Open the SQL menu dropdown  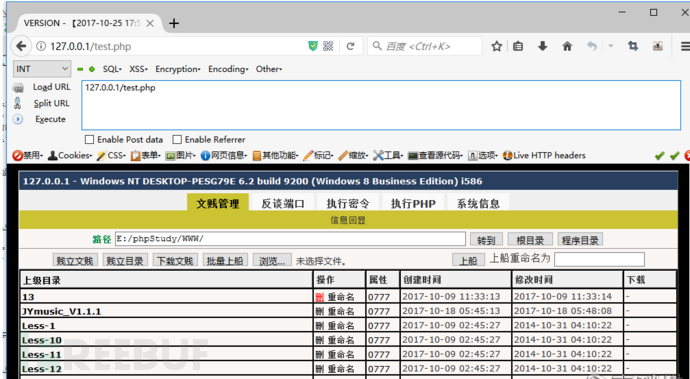pos(112,69)
